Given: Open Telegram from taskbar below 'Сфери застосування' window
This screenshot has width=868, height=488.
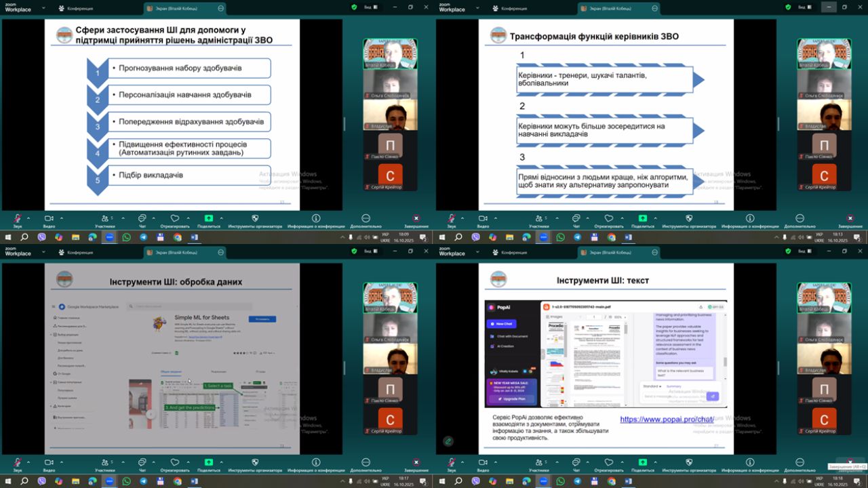Looking at the screenshot, I should [x=143, y=237].
